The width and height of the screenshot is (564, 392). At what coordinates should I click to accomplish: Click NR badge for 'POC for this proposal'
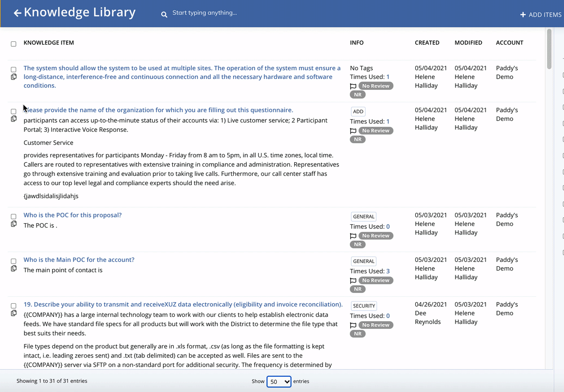pyautogui.click(x=357, y=244)
